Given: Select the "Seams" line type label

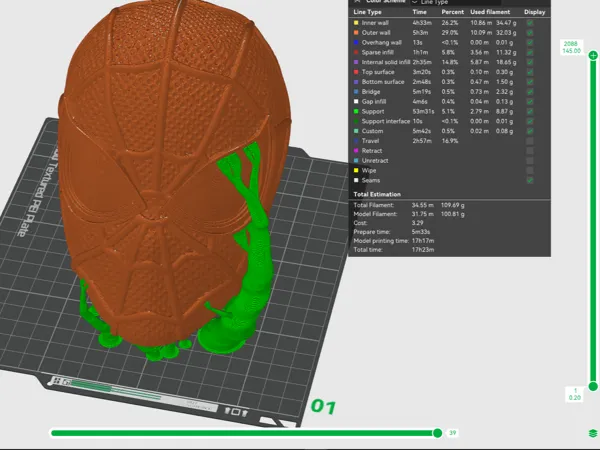Looking at the screenshot, I should [x=371, y=180].
